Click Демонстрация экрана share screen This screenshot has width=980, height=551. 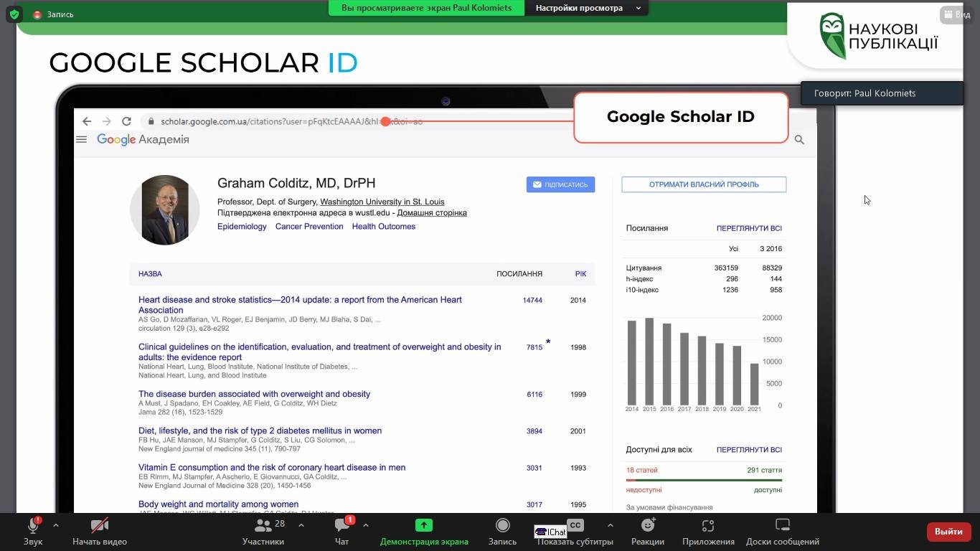coord(424,532)
